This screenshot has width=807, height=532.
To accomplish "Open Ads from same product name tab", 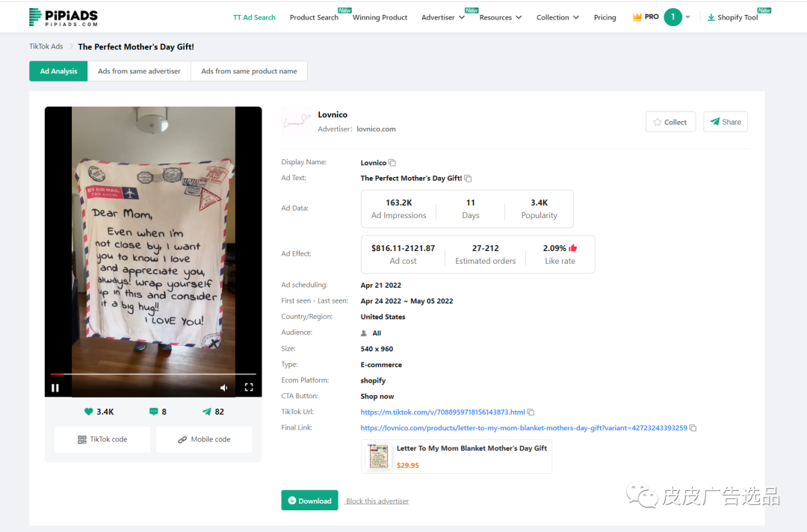I will click(x=249, y=71).
